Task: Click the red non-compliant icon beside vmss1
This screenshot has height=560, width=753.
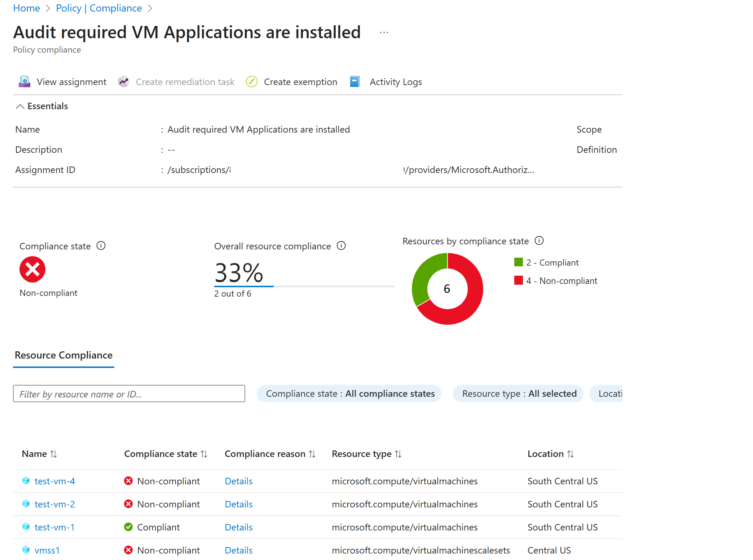Action: (x=128, y=550)
